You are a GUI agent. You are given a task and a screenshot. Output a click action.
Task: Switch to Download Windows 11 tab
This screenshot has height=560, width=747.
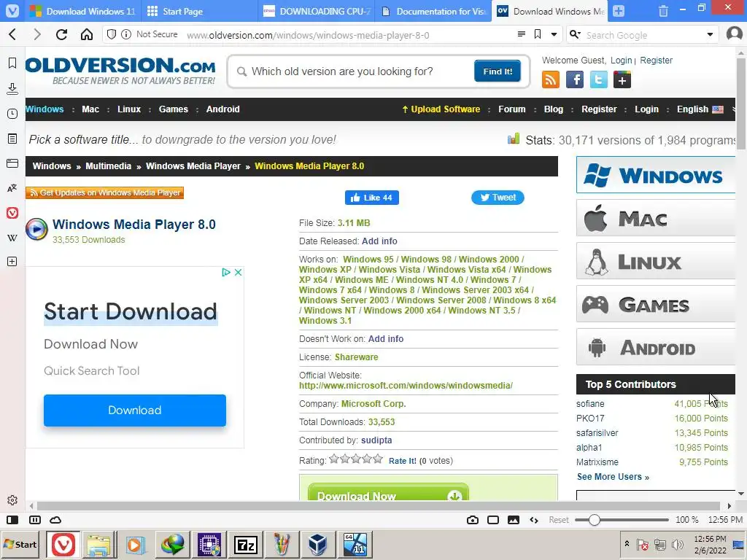pyautogui.click(x=82, y=11)
